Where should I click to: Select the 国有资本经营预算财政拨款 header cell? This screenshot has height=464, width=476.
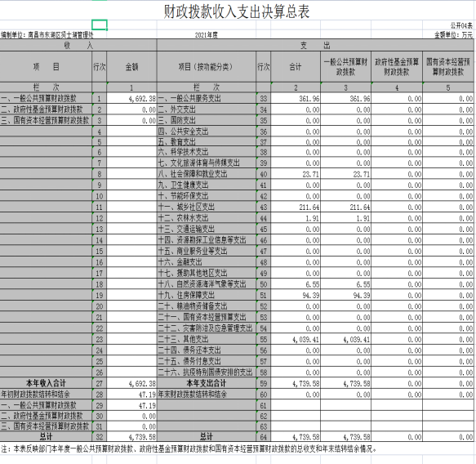coord(448,66)
